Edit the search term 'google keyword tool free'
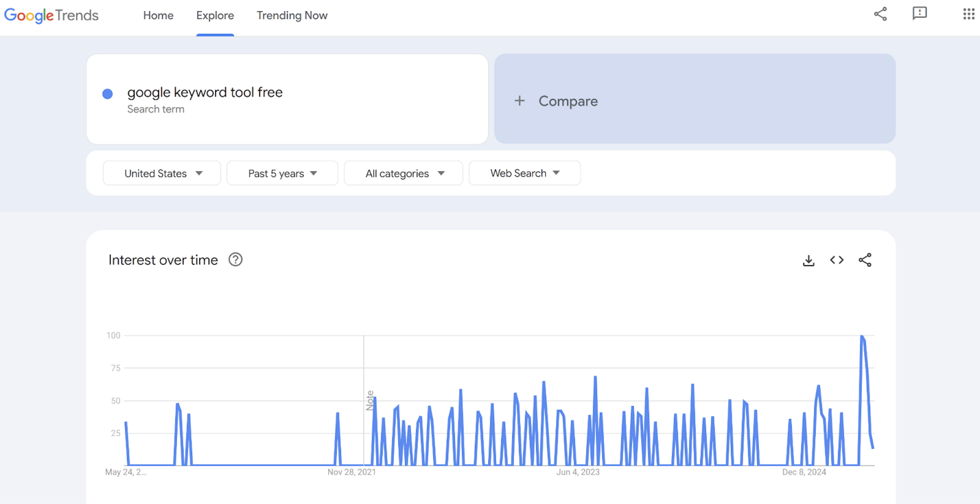The height and width of the screenshot is (504, 980). coord(205,92)
